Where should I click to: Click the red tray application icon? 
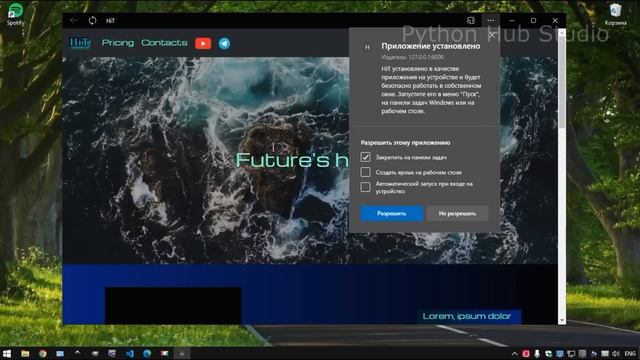point(526,353)
